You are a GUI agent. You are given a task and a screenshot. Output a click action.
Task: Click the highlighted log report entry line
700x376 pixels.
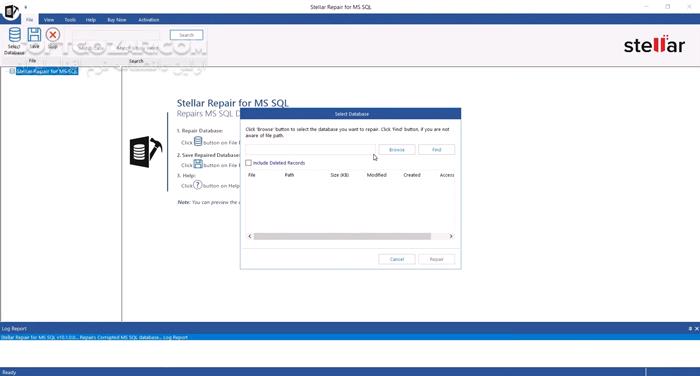(x=350, y=337)
